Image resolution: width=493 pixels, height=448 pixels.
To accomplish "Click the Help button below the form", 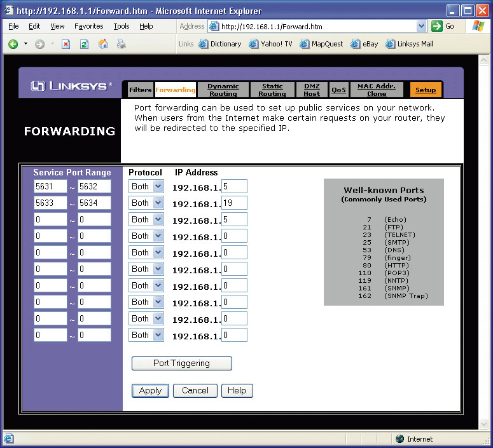I will click(237, 391).
